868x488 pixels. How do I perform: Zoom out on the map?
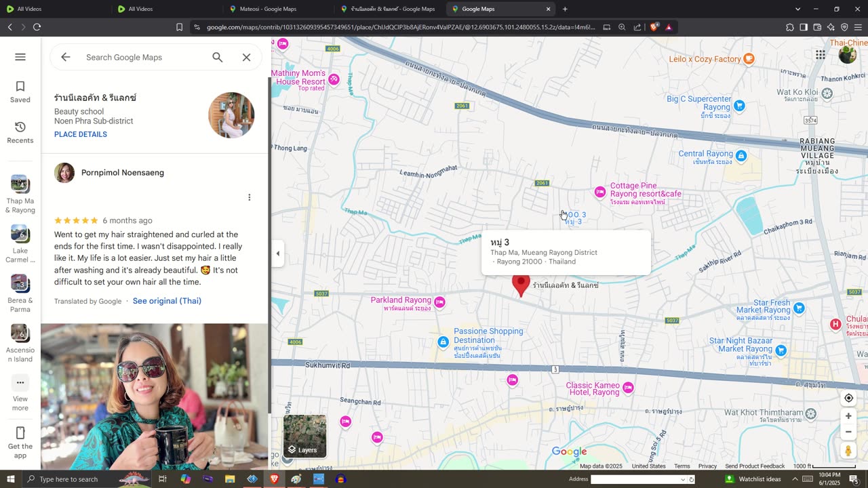pos(848,432)
